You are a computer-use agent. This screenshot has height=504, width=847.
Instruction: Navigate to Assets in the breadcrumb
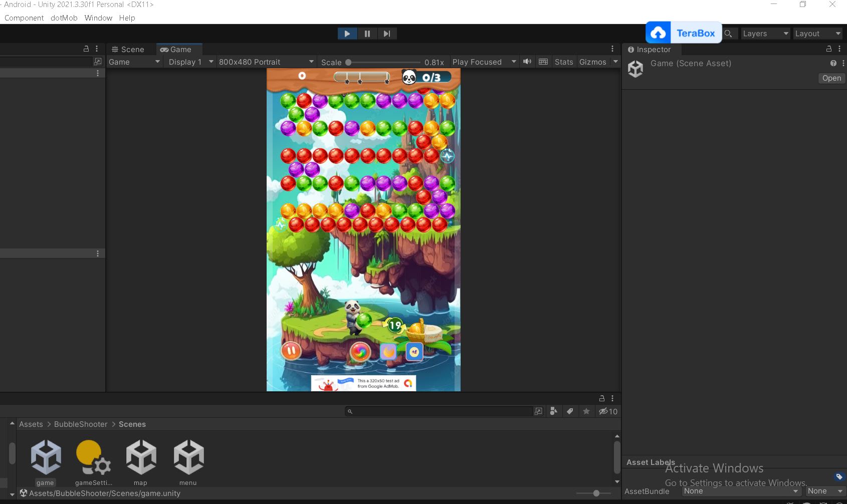[31, 424]
